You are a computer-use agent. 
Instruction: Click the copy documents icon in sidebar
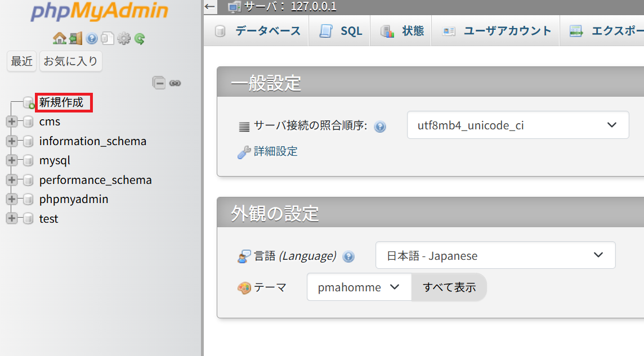(108, 38)
